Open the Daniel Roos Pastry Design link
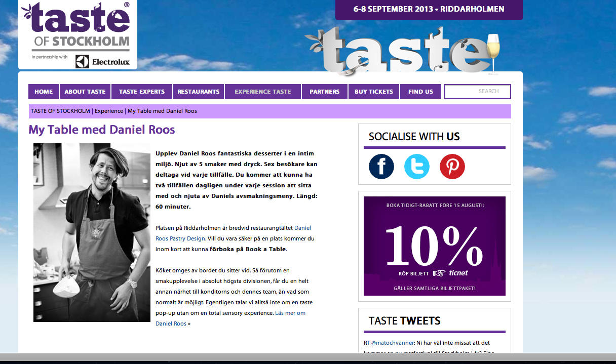Screen dimensions: 616x364 pos(233,233)
